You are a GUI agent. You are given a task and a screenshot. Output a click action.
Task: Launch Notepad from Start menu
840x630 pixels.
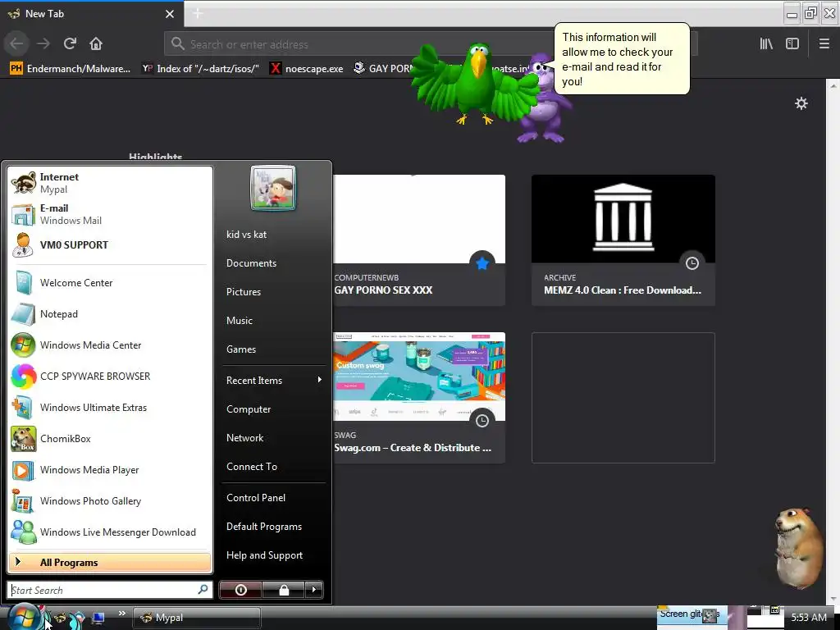110,314
